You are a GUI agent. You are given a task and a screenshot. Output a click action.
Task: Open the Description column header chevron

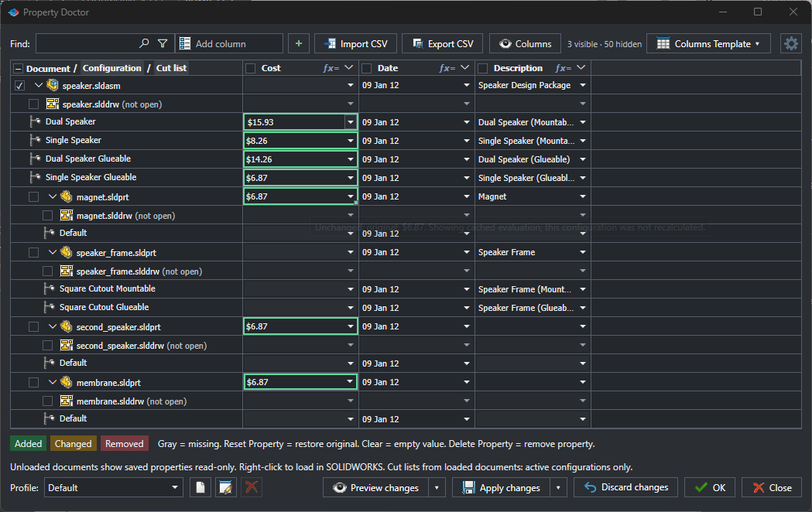tap(581, 68)
